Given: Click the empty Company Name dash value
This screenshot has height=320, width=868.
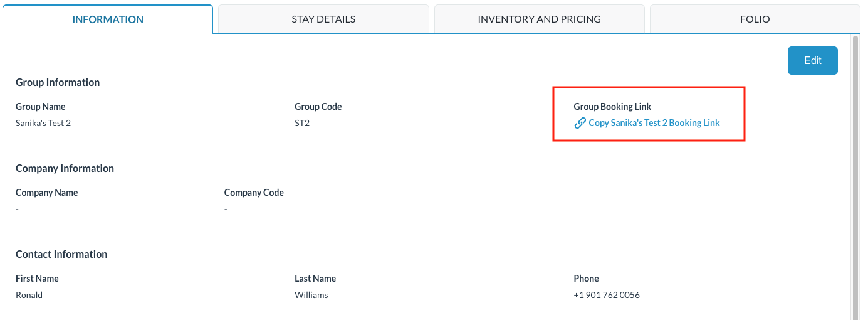Looking at the screenshot, I should 18,209.
